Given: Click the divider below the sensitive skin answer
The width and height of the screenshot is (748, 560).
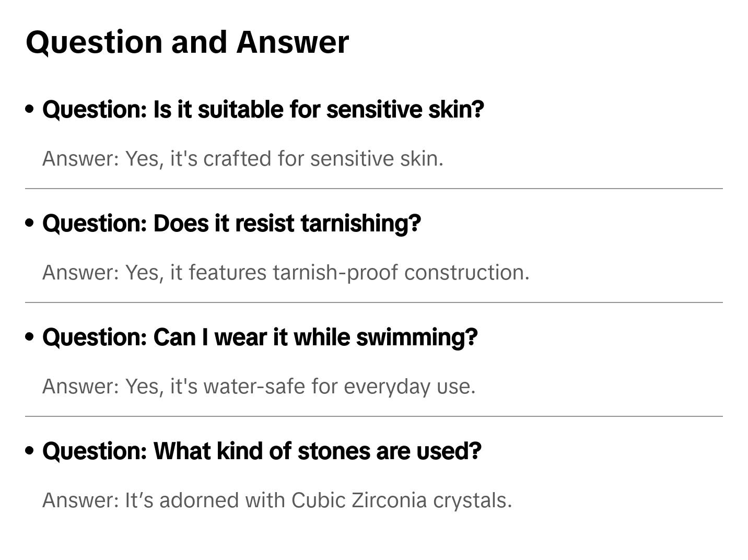Looking at the screenshot, I should coord(374,189).
